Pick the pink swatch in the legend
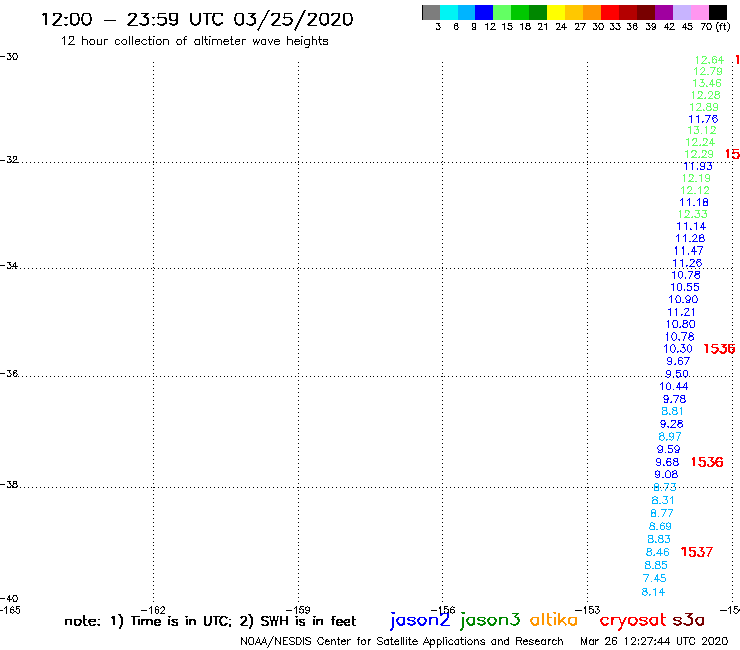This screenshot has height=650, width=740. click(x=699, y=12)
